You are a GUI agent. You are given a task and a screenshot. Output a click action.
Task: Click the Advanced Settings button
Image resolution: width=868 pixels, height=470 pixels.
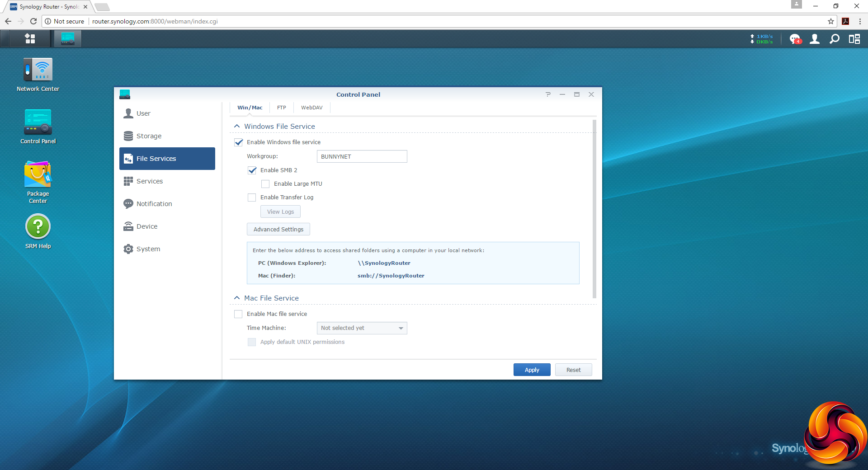(278, 230)
